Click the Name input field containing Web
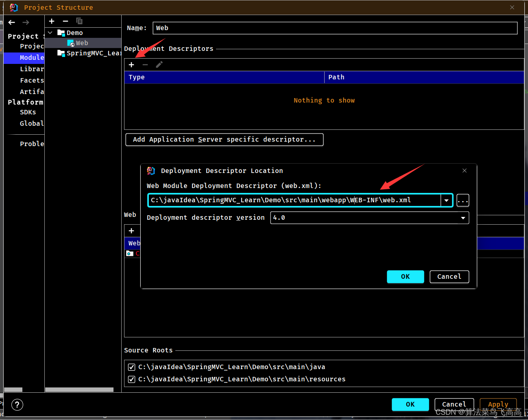The height and width of the screenshot is (420, 528). click(x=335, y=28)
